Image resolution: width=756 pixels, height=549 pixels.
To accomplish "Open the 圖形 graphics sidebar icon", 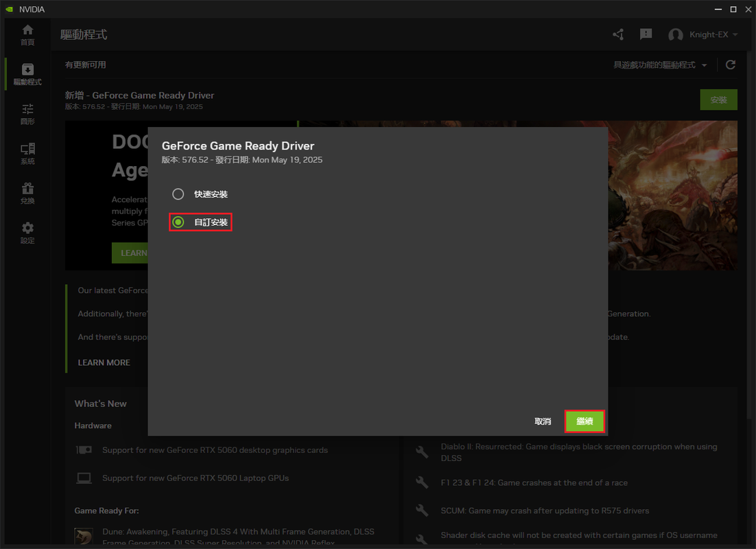I will click(27, 109).
